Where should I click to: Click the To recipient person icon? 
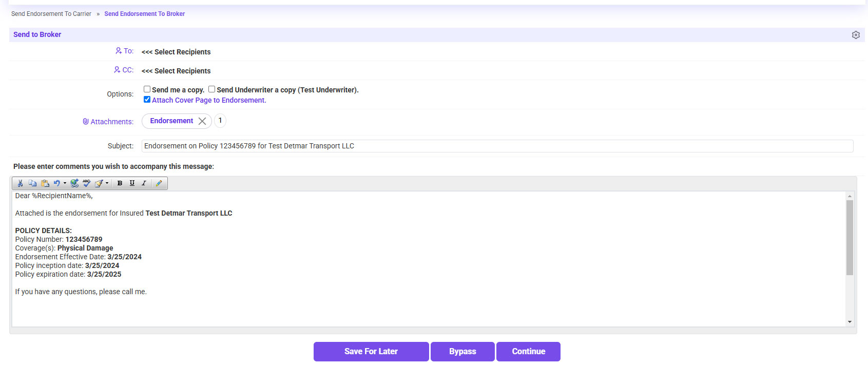[119, 51]
